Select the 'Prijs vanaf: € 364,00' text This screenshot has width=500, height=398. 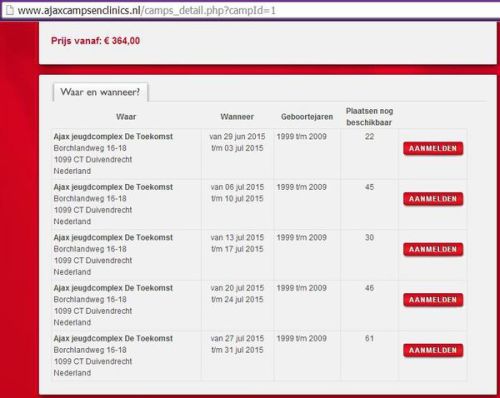(95, 41)
